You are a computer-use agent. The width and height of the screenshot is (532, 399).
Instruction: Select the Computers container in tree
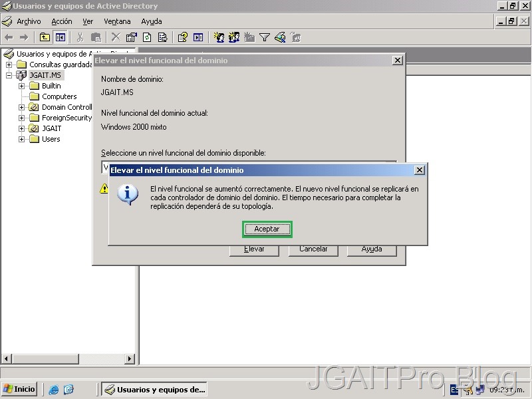59,96
